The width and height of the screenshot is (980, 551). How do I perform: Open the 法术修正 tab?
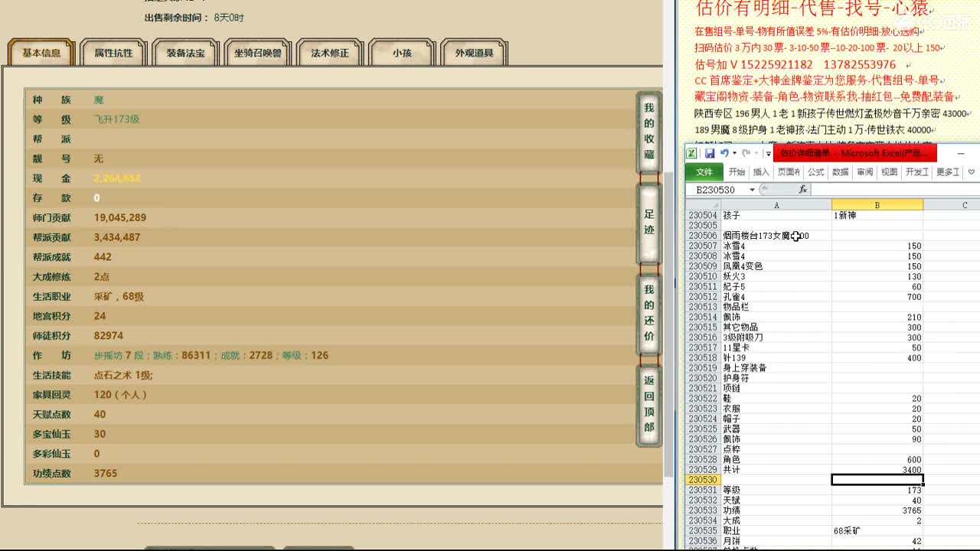click(330, 53)
